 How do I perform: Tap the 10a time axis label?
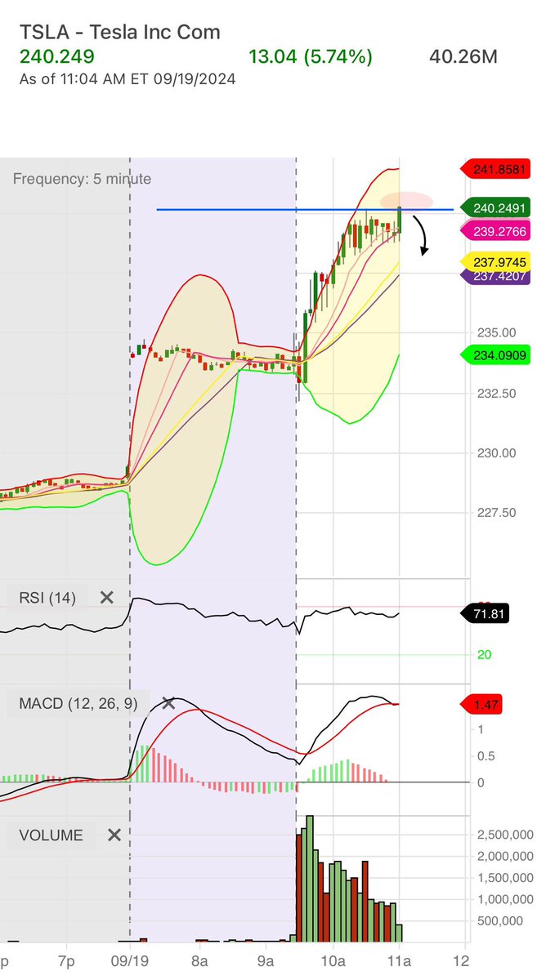pos(332,961)
